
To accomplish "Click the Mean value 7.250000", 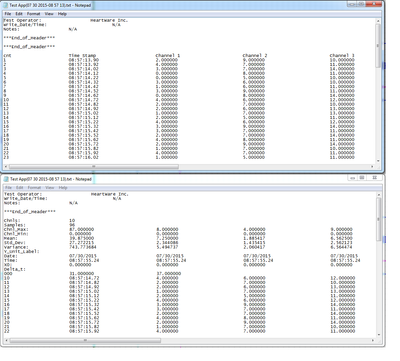I will 167,238.
